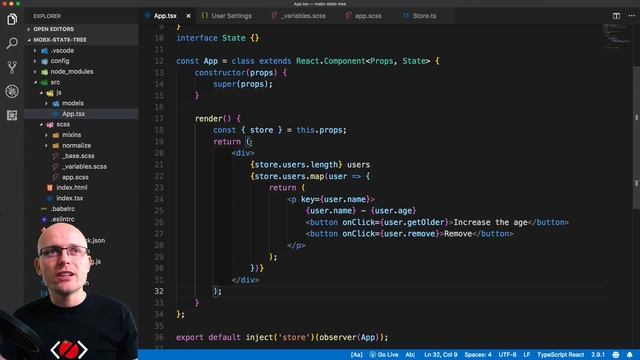Open app.scss in the file tree

75,177
